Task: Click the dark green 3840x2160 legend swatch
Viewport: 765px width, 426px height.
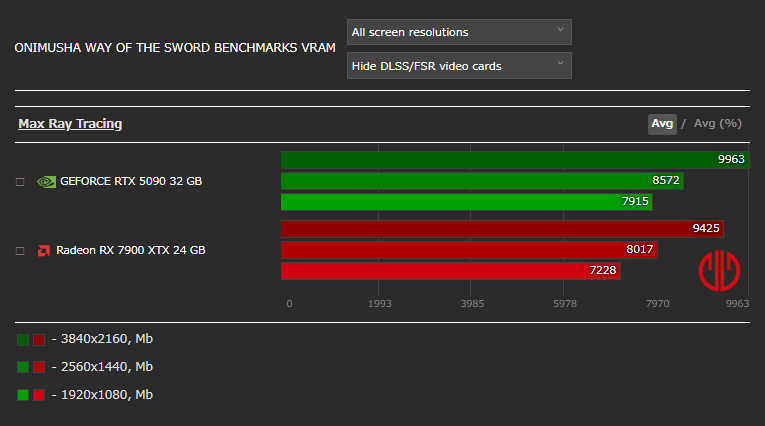Action: (23, 340)
